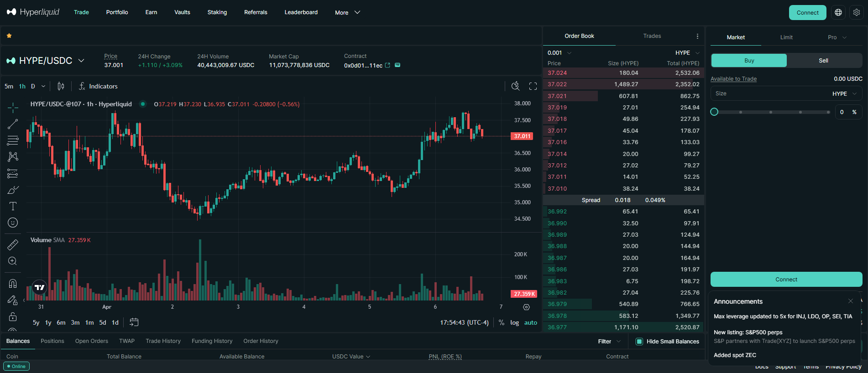Switch chart interval to 5m
Viewport: 868px width, 373px height.
(9, 86)
